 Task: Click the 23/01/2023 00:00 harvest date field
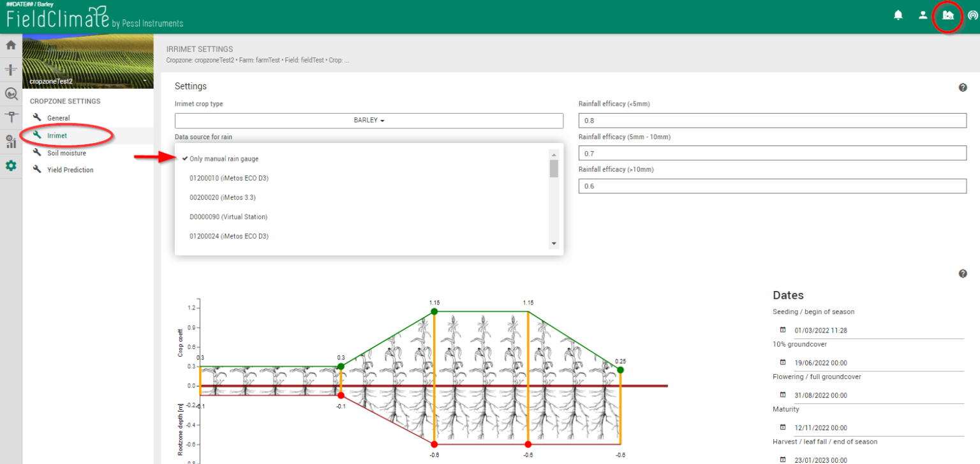coord(879,460)
